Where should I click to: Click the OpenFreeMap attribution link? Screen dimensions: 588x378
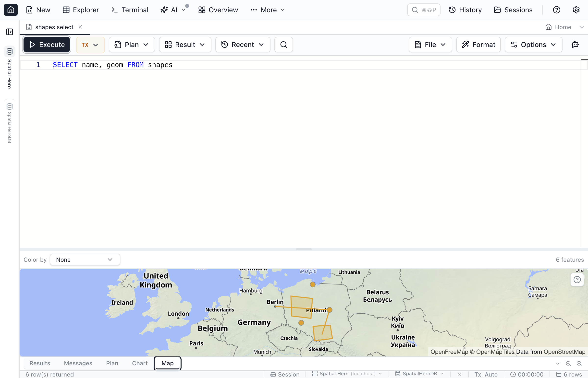point(449,352)
